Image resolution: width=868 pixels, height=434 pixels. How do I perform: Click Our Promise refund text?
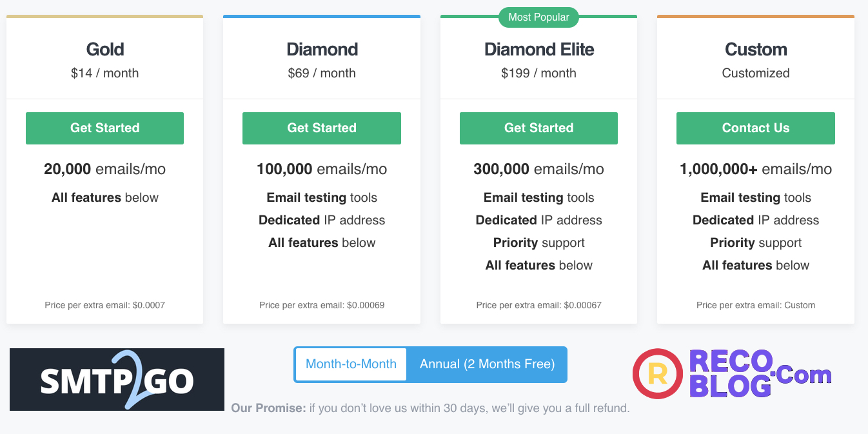coord(430,408)
